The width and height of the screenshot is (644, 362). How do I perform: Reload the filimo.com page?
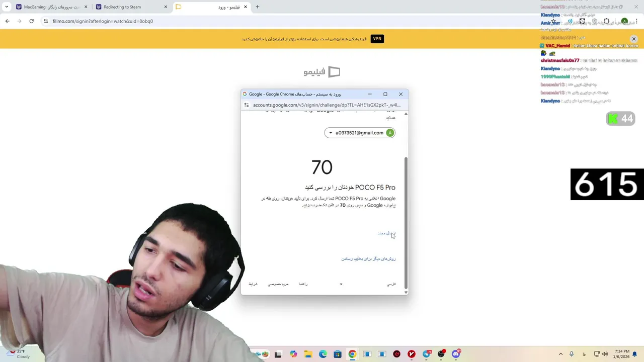pyautogui.click(x=31, y=21)
